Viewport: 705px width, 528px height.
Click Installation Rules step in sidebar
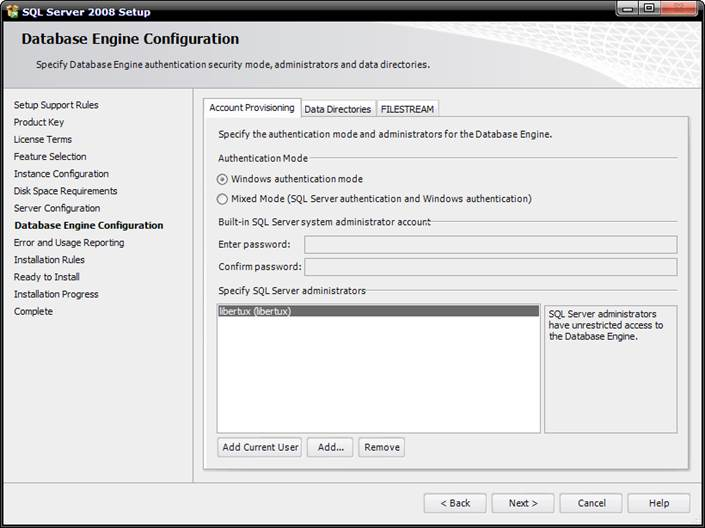coord(49,260)
